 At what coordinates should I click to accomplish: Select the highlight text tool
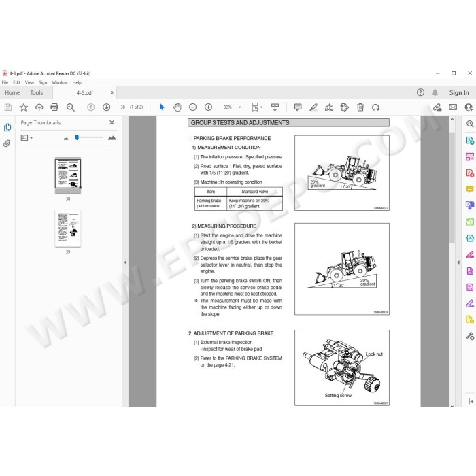pos(313,107)
